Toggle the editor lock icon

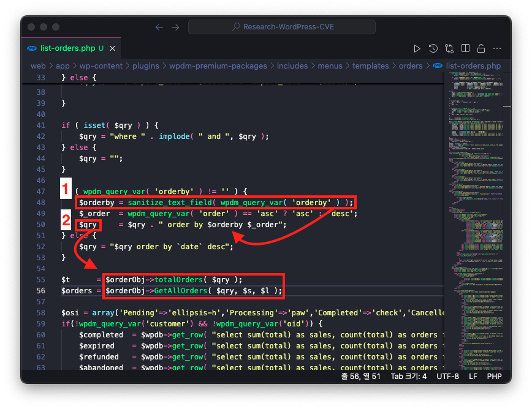(481, 49)
